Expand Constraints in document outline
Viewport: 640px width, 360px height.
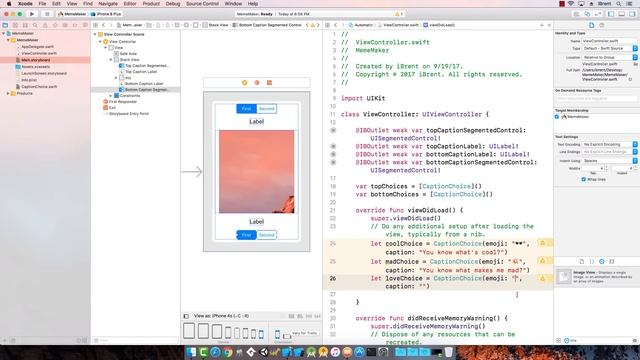point(111,96)
